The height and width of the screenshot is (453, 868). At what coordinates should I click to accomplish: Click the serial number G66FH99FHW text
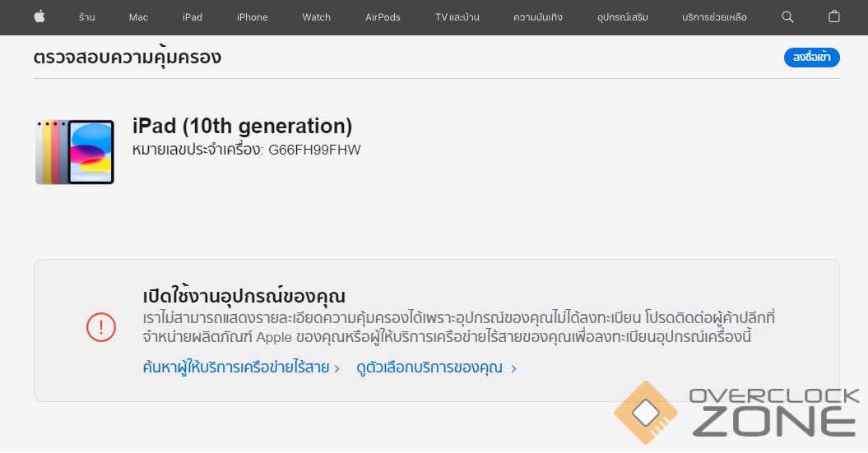(x=314, y=150)
